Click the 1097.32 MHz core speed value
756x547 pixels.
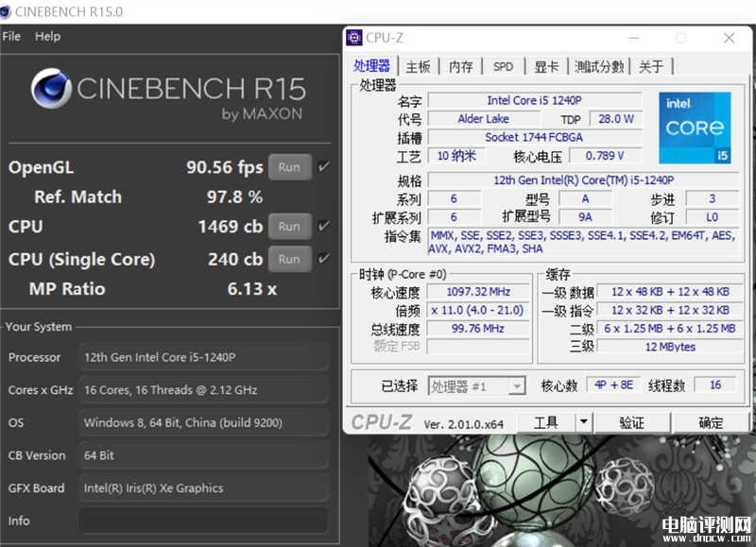[478, 292]
